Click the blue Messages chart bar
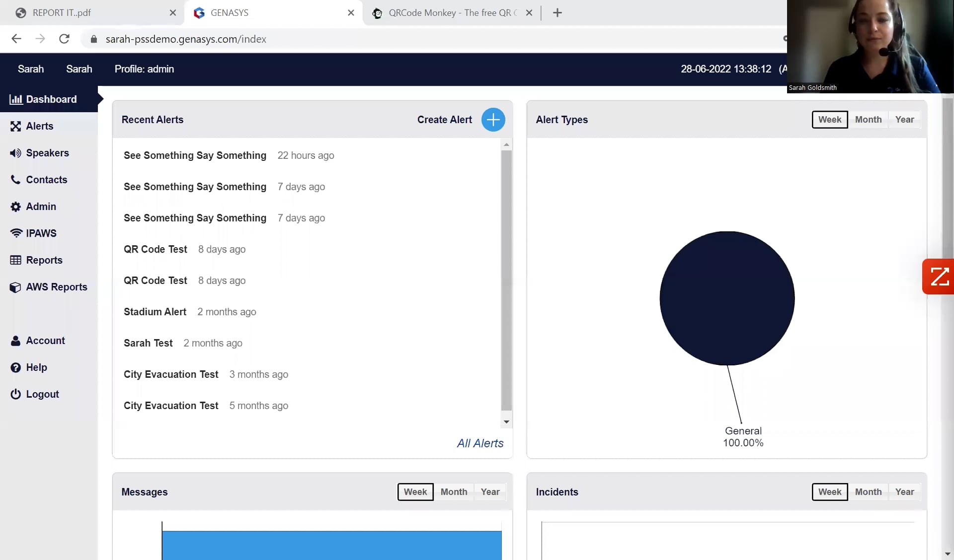The image size is (954, 560). (331, 545)
